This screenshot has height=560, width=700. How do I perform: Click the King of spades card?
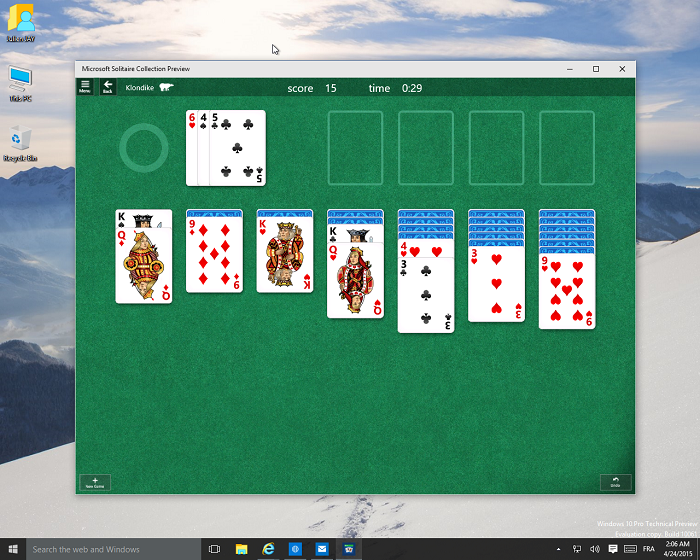point(144,219)
